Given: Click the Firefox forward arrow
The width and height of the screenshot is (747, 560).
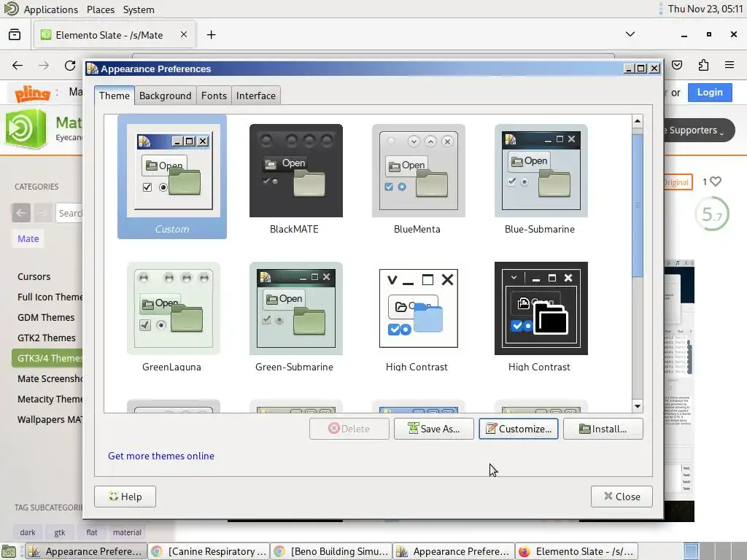Looking at the screenshot, I should 44,65.
